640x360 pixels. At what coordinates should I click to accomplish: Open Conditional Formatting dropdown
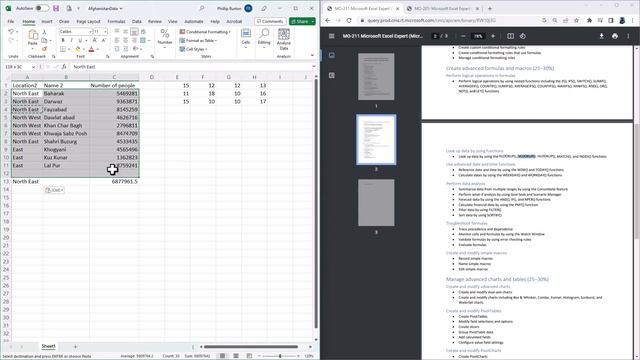pos(205,32)
